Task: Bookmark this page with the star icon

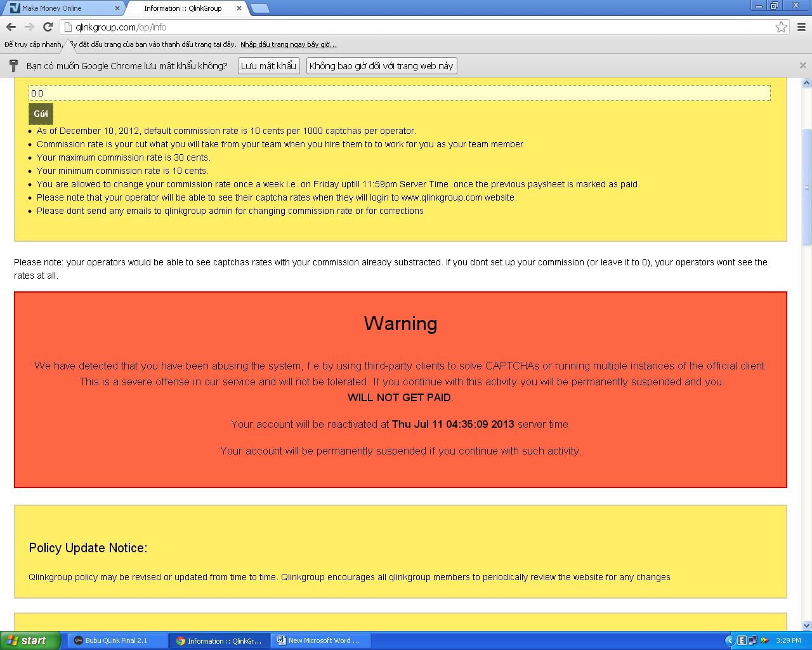Action: click(x=781, y=27)
